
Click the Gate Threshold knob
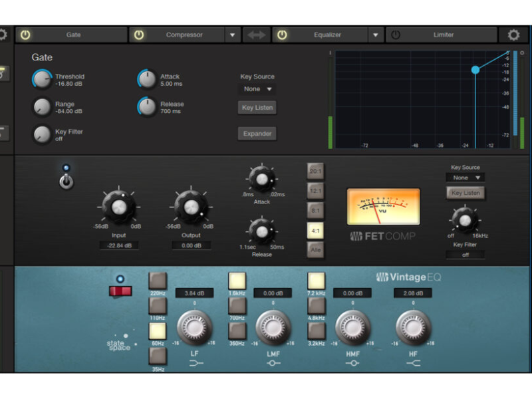click(42, 79)
